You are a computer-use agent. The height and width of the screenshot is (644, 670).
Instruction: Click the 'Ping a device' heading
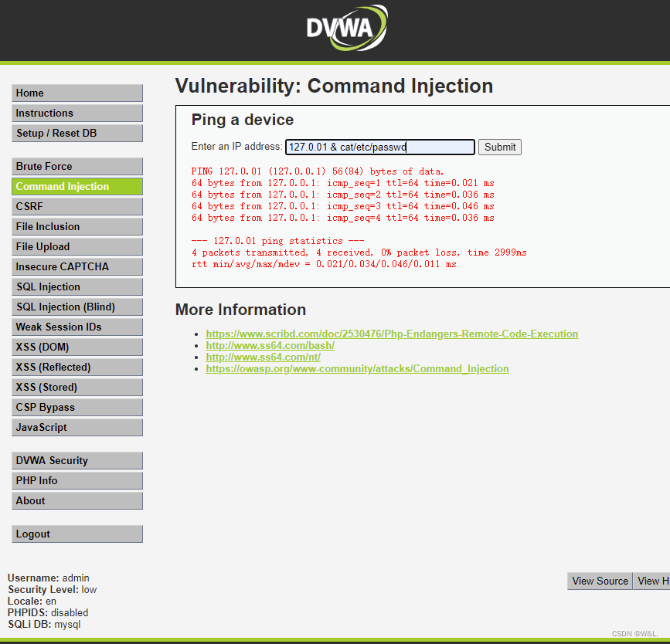[243, 120]
